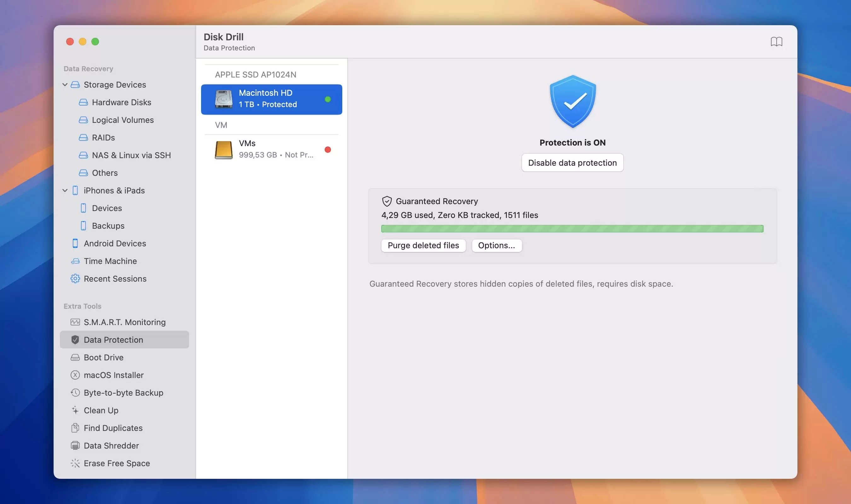Click the Data Shredder label

112,446
